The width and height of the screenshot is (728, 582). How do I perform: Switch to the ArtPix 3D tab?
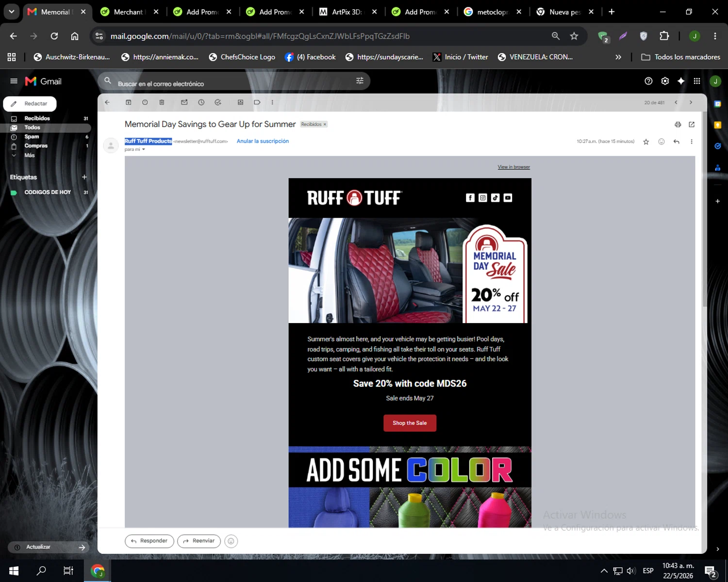click(x=347, y=12)
